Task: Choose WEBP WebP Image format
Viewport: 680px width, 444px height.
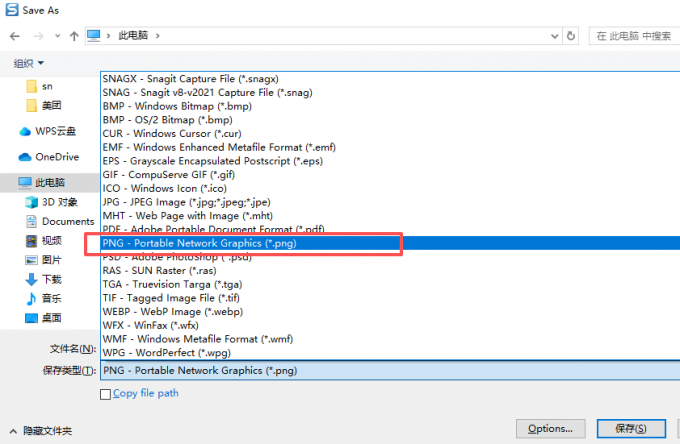Action: 390,312
